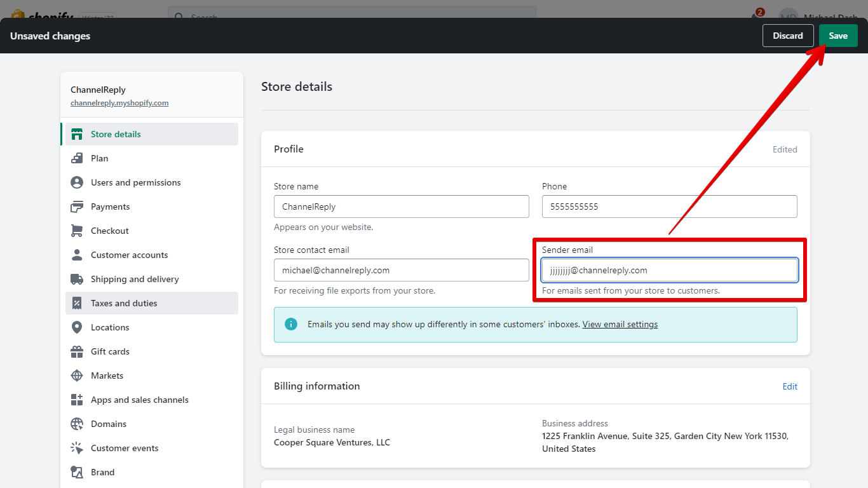
Task: Focus the Store name field
Action: pyautogui.click(x=402, y=207)
